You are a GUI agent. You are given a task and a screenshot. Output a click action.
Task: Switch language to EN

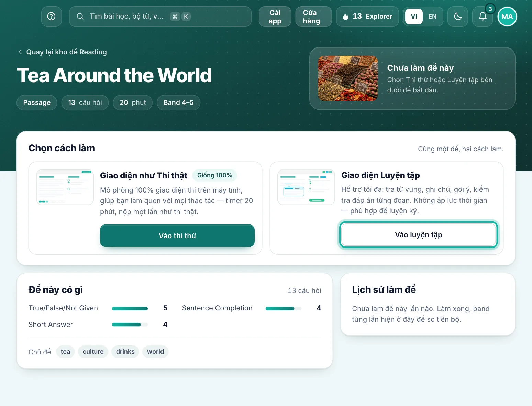click(432, 17)
